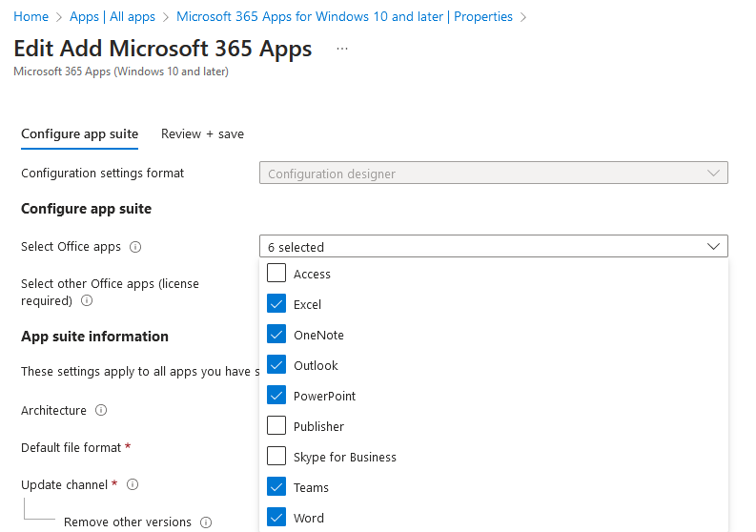756x532 pixels.
Task: Show info for Select other Office apps
Action: (x=87, y=300)
